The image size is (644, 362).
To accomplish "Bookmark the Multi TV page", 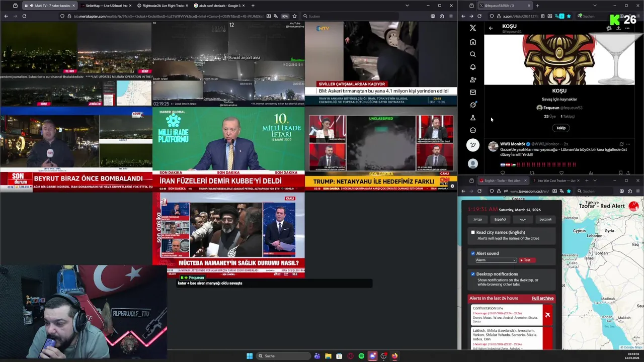I will [294, 16].
